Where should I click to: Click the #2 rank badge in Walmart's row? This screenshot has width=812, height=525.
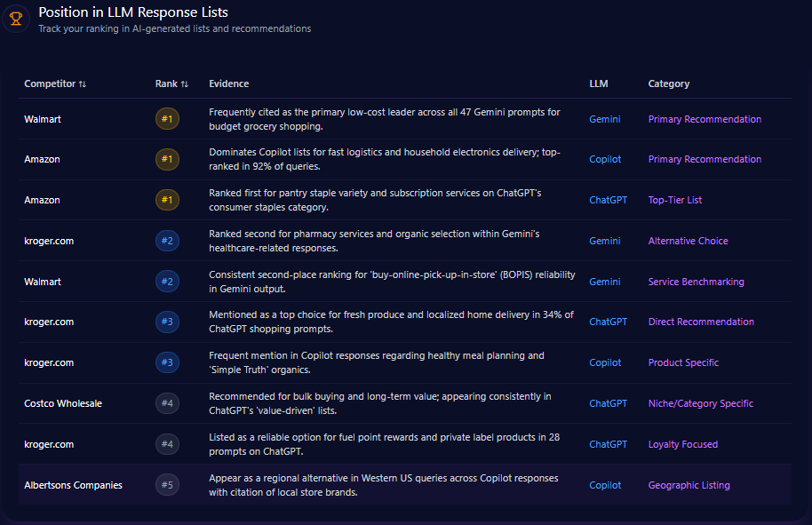click(x=167, y=282)
